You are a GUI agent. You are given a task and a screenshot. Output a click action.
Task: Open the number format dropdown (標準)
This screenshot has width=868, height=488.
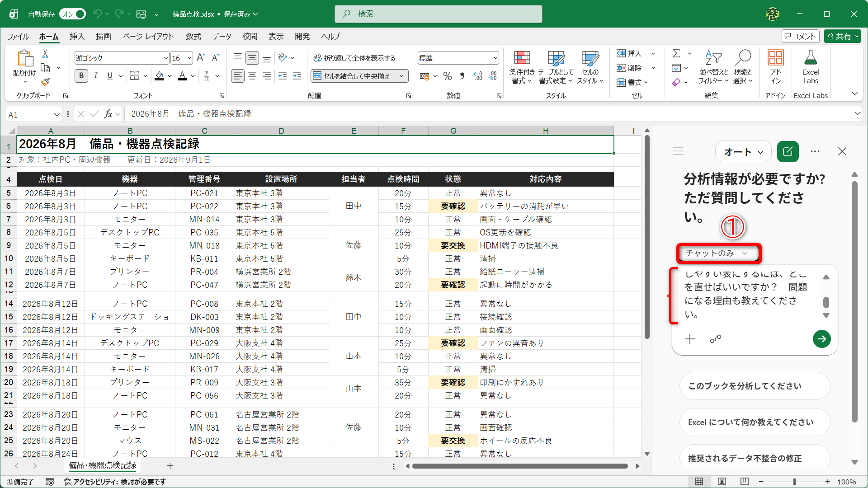pyautogui.click(x=495, y=58)
